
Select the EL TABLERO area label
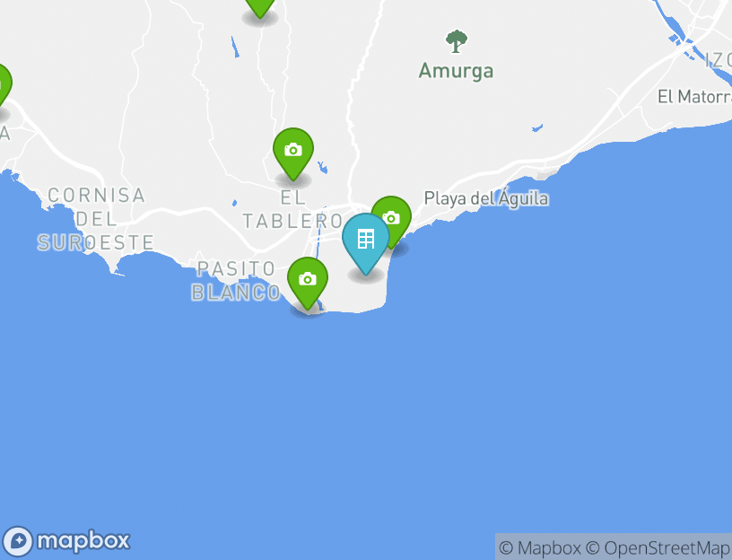click(x=292, y=209)
